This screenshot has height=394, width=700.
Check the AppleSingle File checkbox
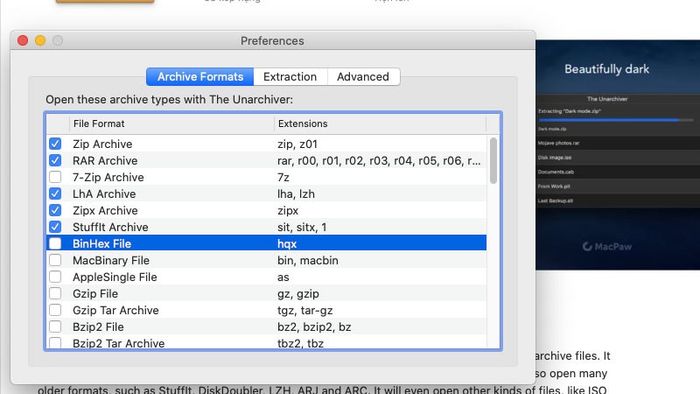55,277
